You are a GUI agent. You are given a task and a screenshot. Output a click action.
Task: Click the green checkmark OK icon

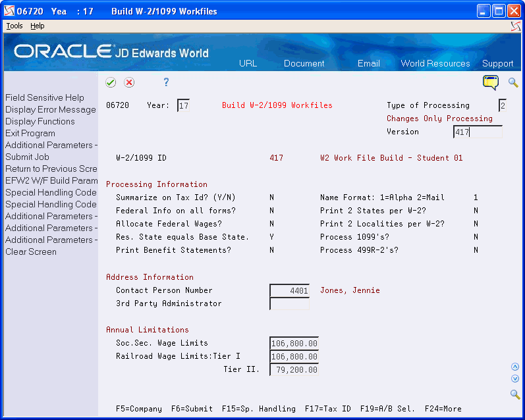[111, 82]
